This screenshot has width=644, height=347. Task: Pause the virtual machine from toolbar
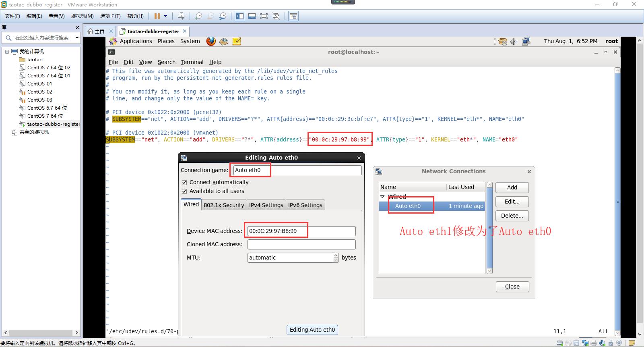157,16
